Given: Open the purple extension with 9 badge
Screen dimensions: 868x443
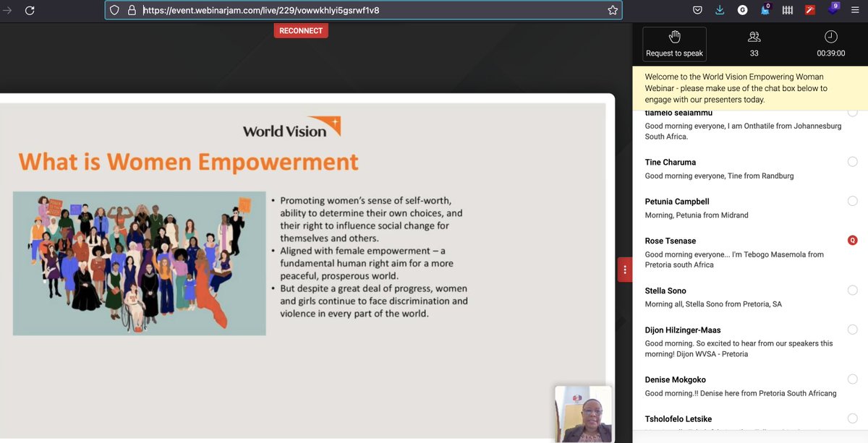Looking at the screenshot, I should pyautogui.click(x=833, y=9).
